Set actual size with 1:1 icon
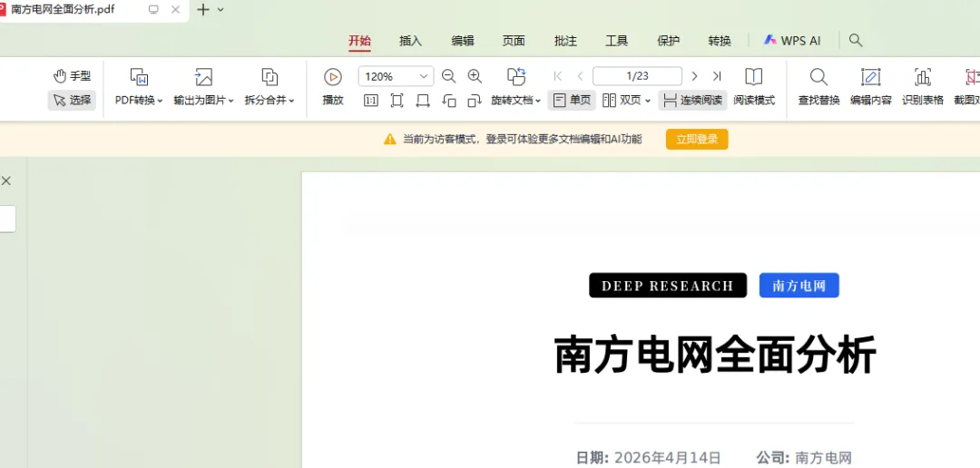This screenshot has height=468, width=980. click(370, 100)
